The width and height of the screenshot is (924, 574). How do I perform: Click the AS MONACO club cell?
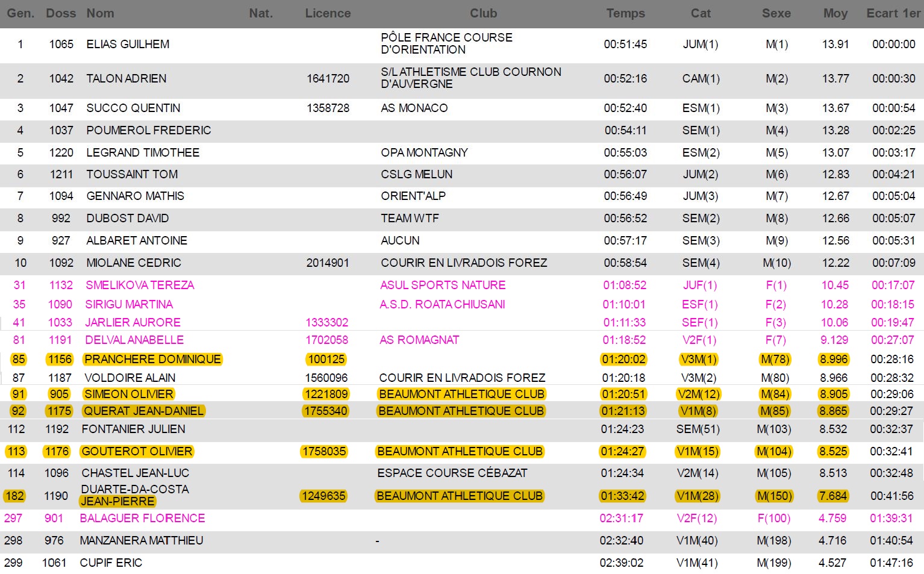click(414, 108)
